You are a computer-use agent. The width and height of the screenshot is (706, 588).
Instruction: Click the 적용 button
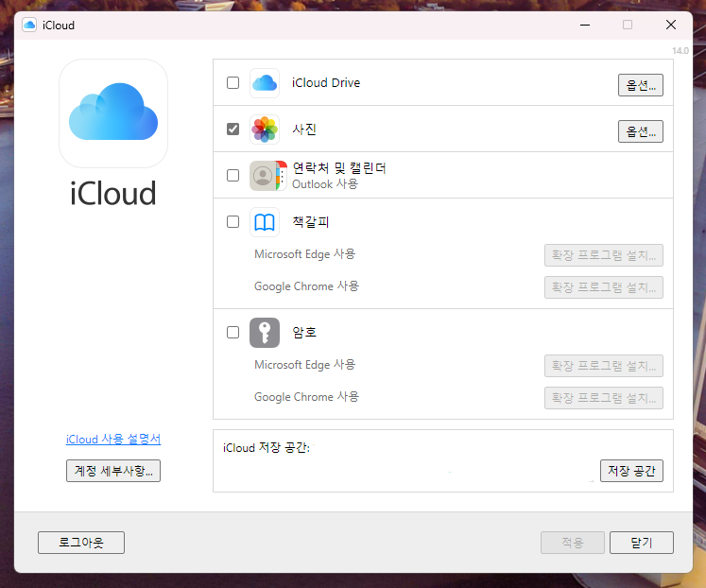click(573, 543)
